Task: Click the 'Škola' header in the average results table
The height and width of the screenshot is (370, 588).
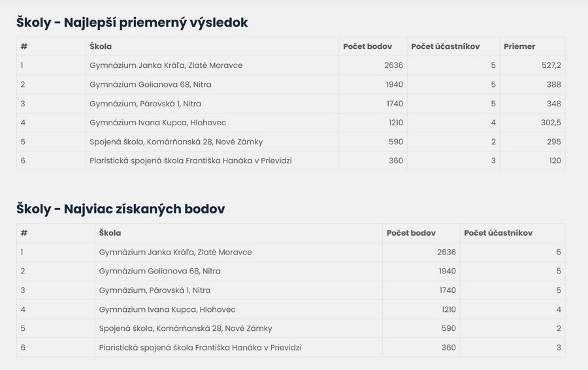Action: [x=101, y=46]
